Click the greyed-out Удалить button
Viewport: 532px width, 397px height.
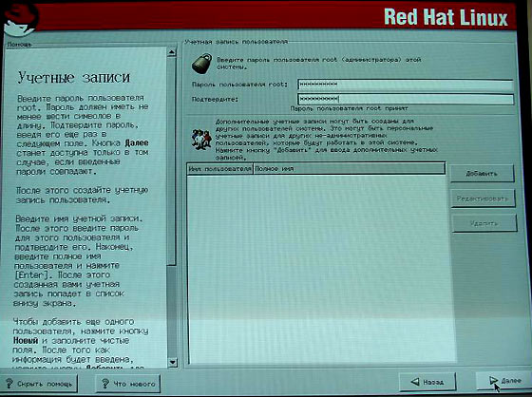(x=484, y=223)
